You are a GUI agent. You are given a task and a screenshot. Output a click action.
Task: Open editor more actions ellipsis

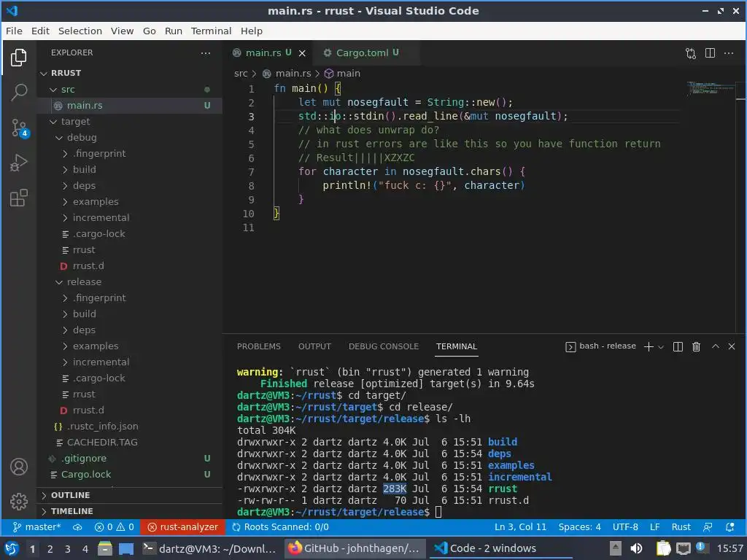[x=729, y=53]
